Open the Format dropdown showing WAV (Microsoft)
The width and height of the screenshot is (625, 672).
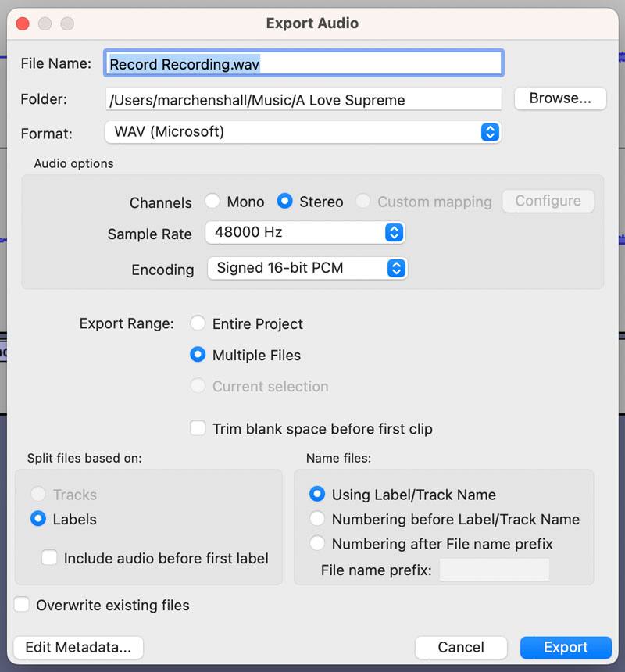coord(303,132)
